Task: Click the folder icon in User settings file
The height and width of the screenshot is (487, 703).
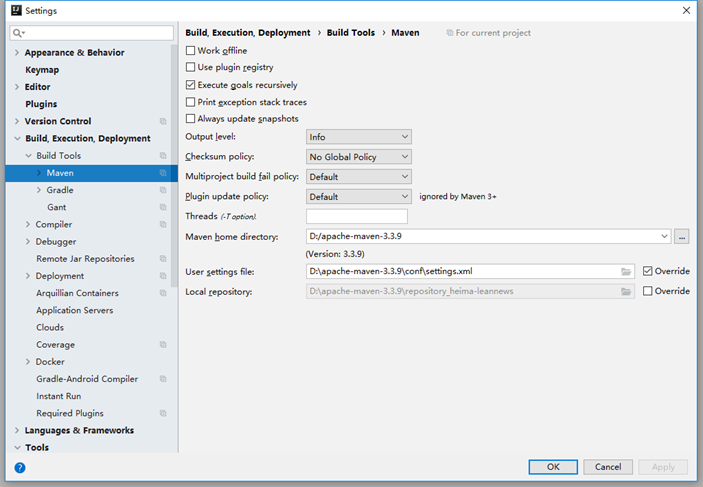Action: tap(626, 272)
